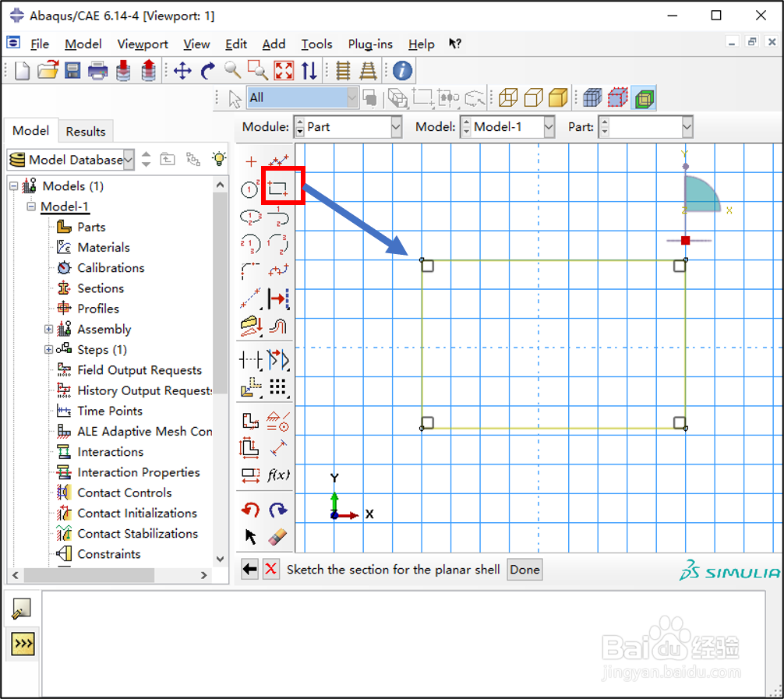The width and height of the screenshot is (784, 699).
Task: Undo the last sketch action
Action: click(250, 510)
